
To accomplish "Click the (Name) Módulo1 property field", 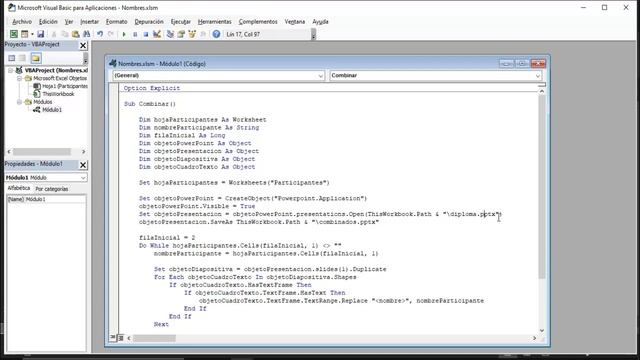I will coord(46,199).
